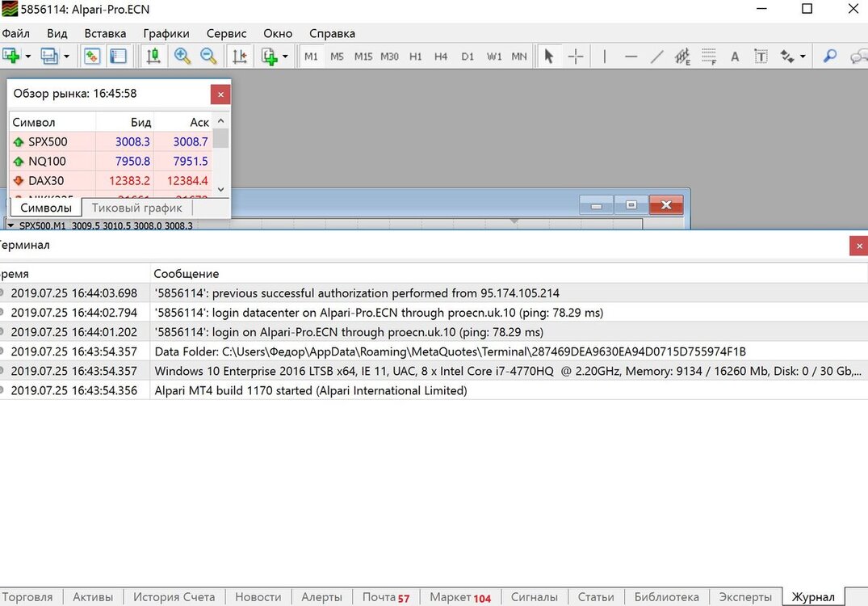
Task: Open the Файл menu
Action: click(x=15, y=33)
